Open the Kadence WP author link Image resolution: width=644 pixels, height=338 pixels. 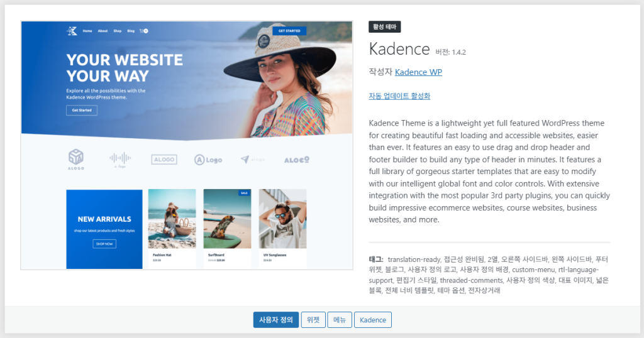point(418,72)
